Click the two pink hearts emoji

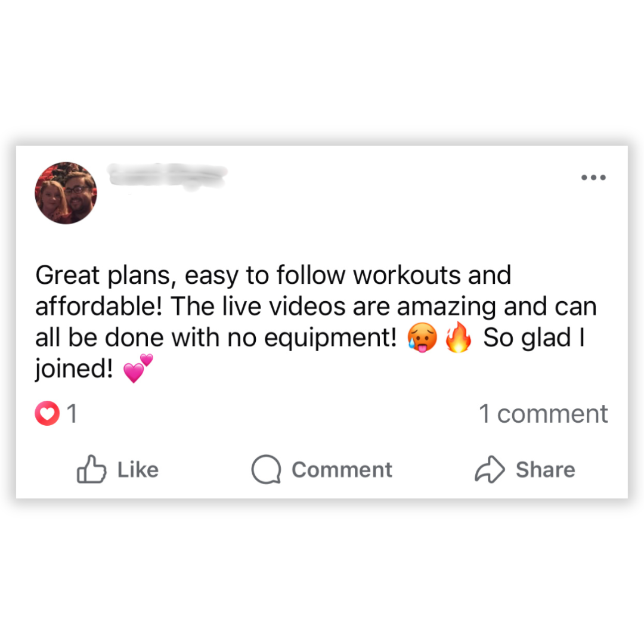point(138,368)
